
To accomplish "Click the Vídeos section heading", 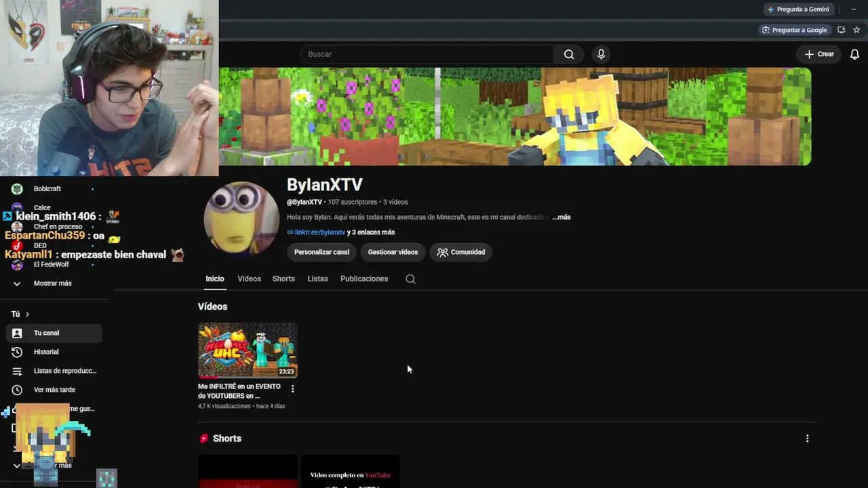I will [212, 306].
